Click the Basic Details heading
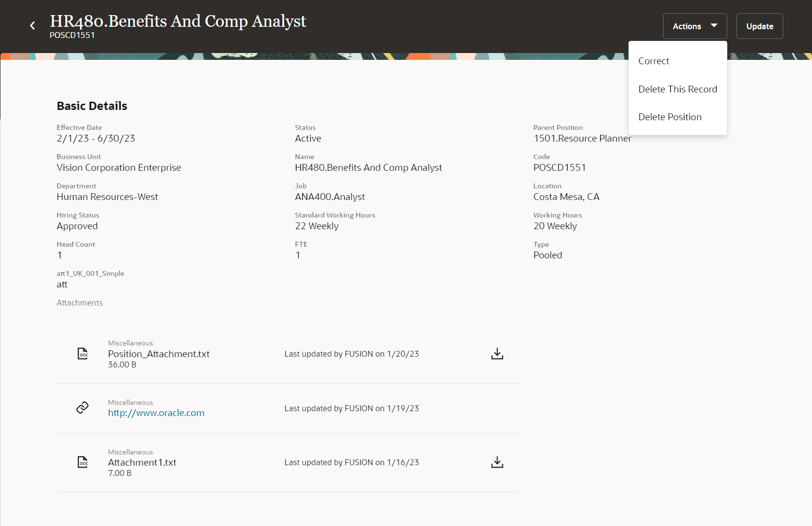Viewport: 812px width, 526px height. click(x=92, y=106)
